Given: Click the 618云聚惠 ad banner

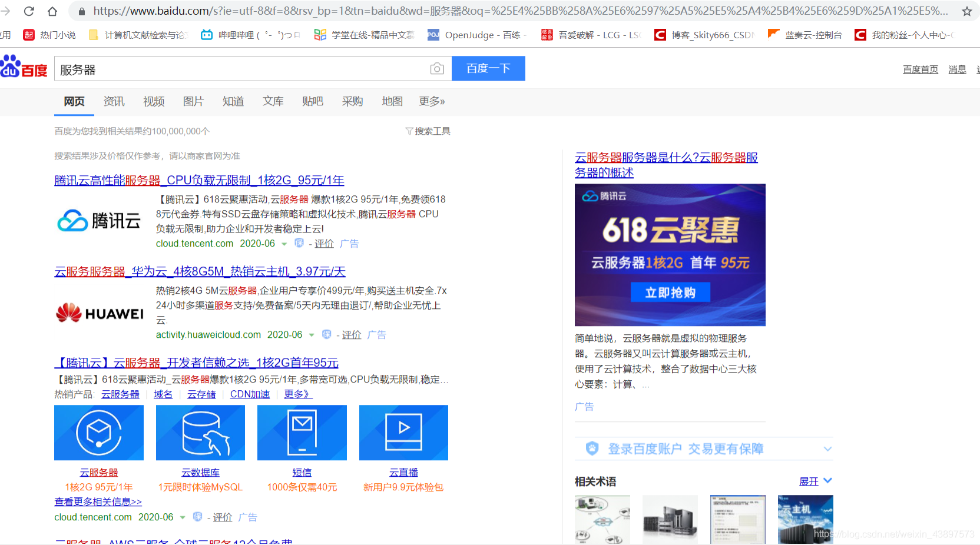Looking at the screenshot, I should point(670,255).
